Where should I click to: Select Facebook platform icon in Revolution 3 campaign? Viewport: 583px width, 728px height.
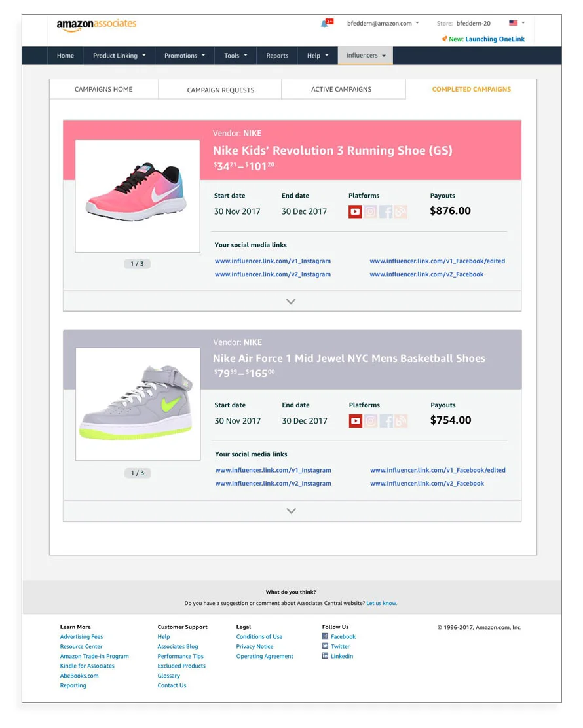(x=386, y=211)
